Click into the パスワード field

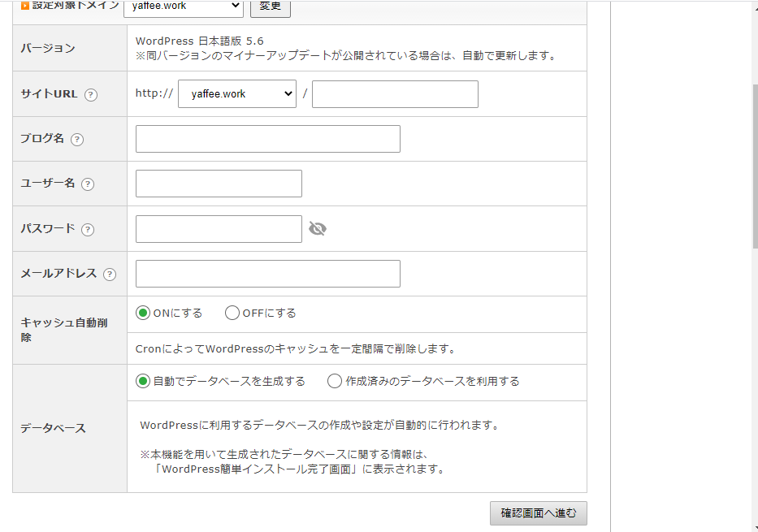click(x=219, y=229)
